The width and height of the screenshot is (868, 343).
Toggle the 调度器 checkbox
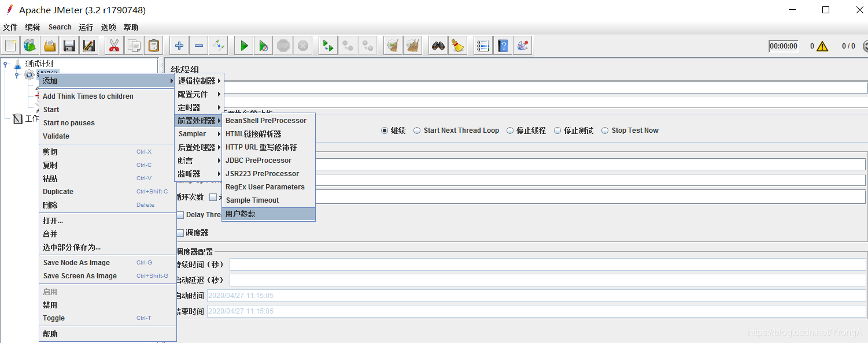click(x=180, y=233)
